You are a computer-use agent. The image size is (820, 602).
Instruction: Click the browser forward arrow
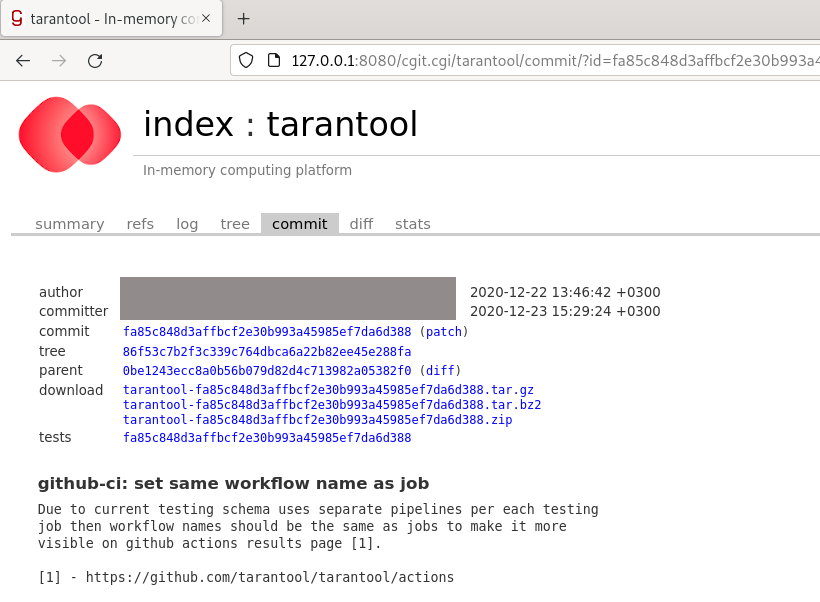[59, 61]
